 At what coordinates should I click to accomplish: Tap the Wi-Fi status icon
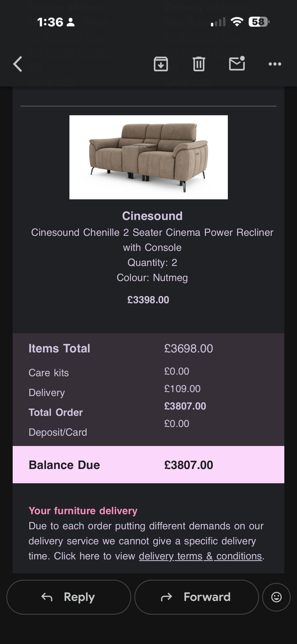coord(237,22)
